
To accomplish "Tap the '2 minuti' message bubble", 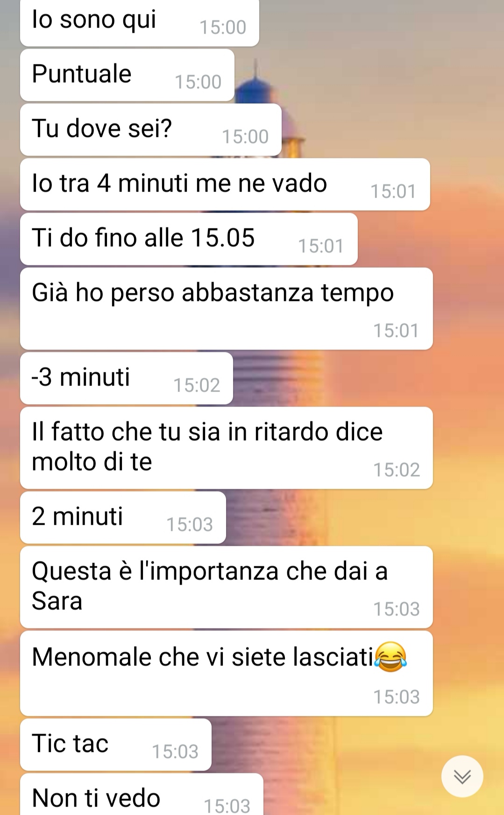I will tap(123, 517).
